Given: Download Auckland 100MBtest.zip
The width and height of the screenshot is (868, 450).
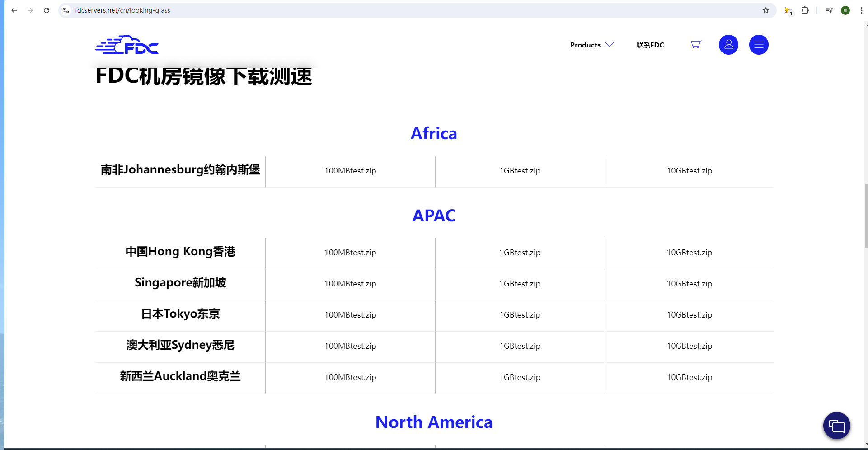Looking at the screenshot, I should point(350,377).
